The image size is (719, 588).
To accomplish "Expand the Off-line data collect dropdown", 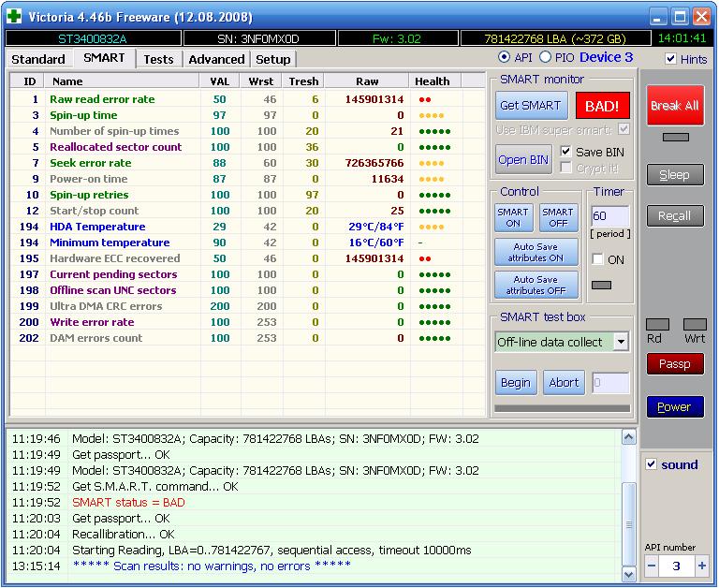I will [621, 342].
